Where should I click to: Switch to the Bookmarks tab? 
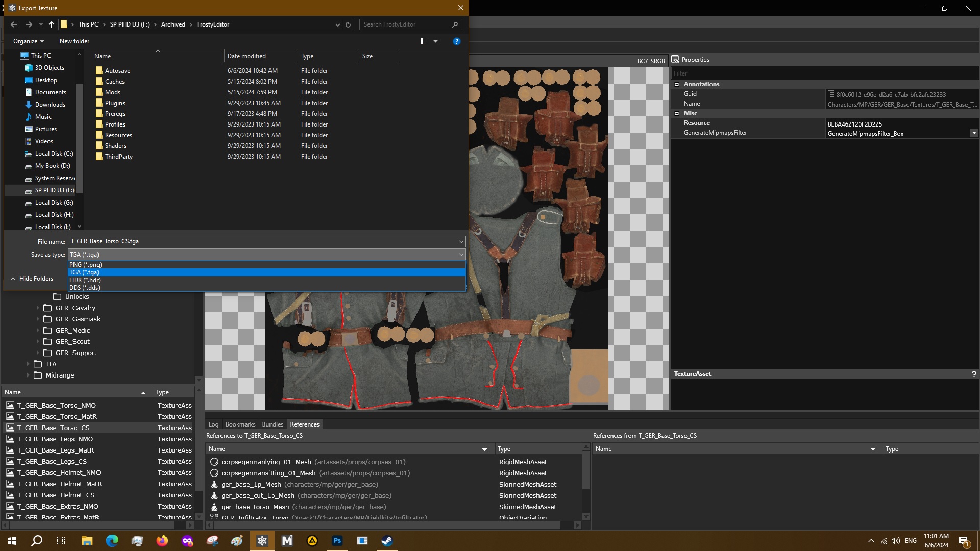pyautogui.click(x=240, y=424)
